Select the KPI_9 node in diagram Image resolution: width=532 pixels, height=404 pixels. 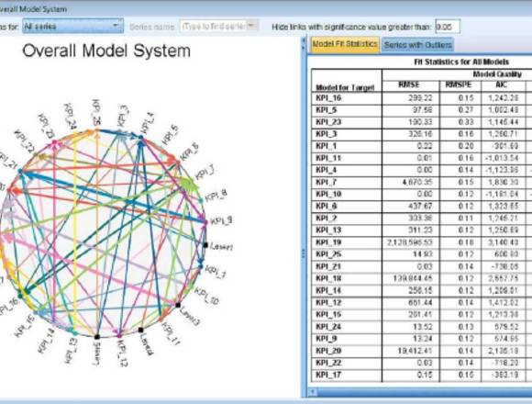click(205, 222)
